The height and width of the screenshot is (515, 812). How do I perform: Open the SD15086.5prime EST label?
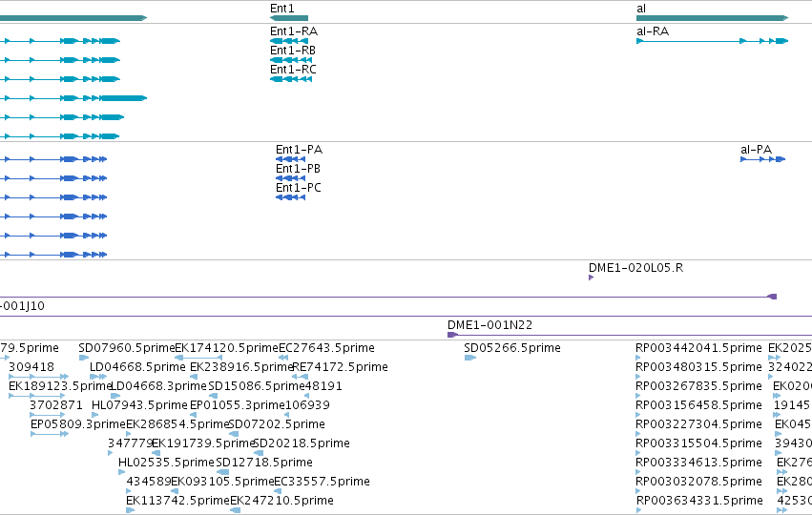(257, 386)
